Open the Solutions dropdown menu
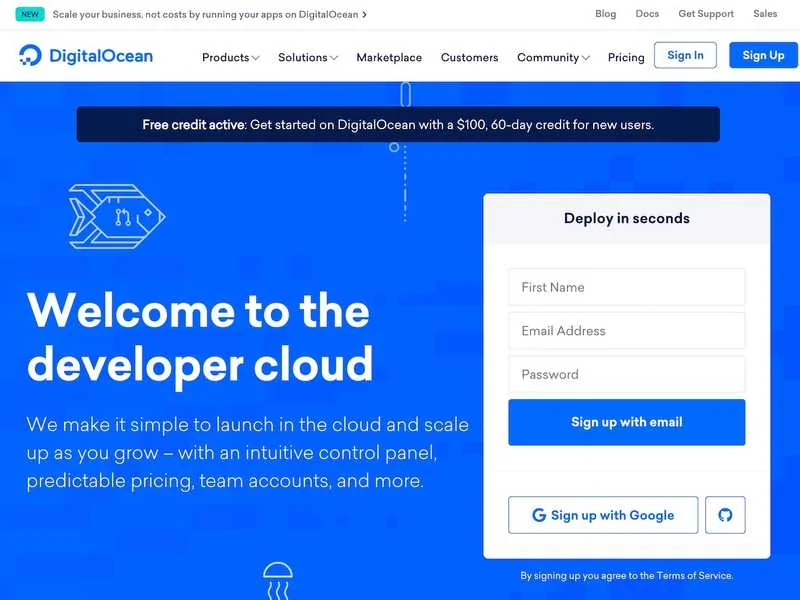Viewport: 800px width, 600px height. point(307,57)
